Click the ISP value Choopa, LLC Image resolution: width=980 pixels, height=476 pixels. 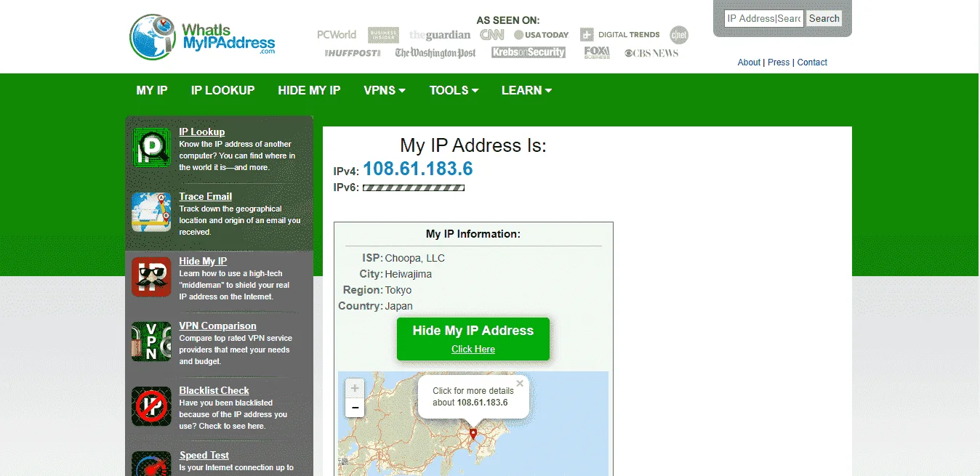pos(415,258)
